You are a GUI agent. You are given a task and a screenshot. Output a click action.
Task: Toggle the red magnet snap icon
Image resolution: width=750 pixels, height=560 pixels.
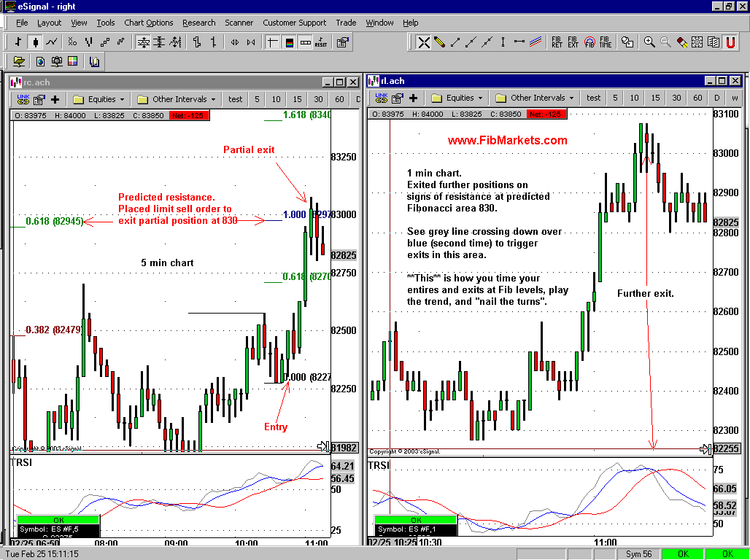point(730,42)
